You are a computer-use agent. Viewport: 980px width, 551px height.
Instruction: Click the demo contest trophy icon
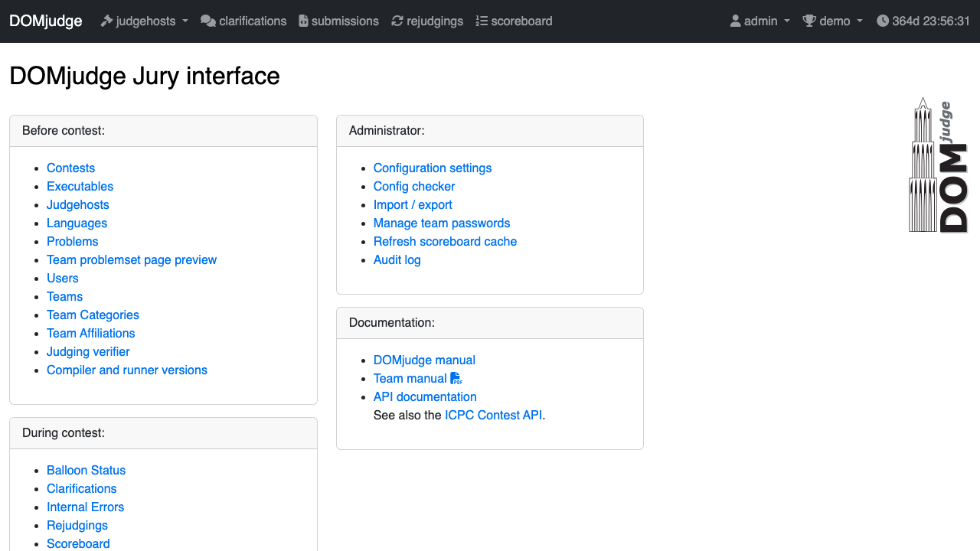pos(809,21)
